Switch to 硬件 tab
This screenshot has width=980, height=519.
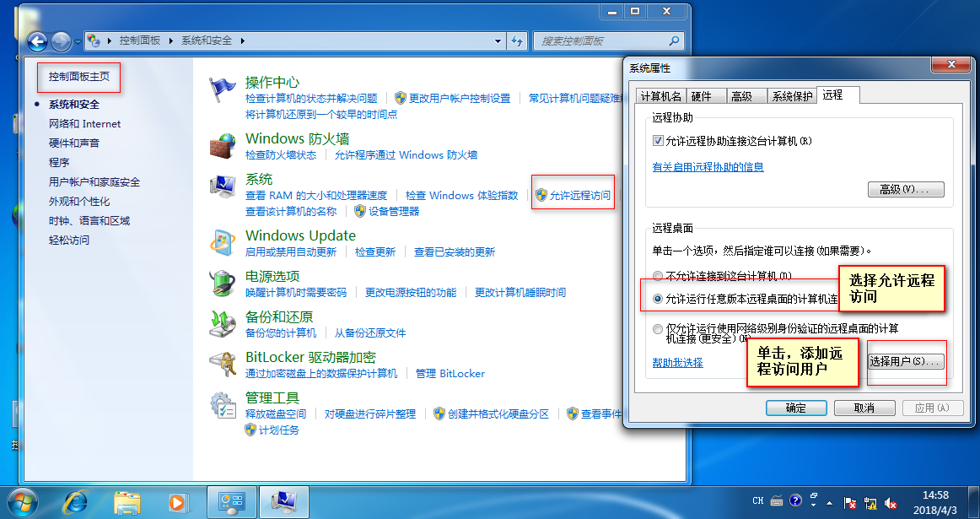pyautogui.click(x=706, y=96)
